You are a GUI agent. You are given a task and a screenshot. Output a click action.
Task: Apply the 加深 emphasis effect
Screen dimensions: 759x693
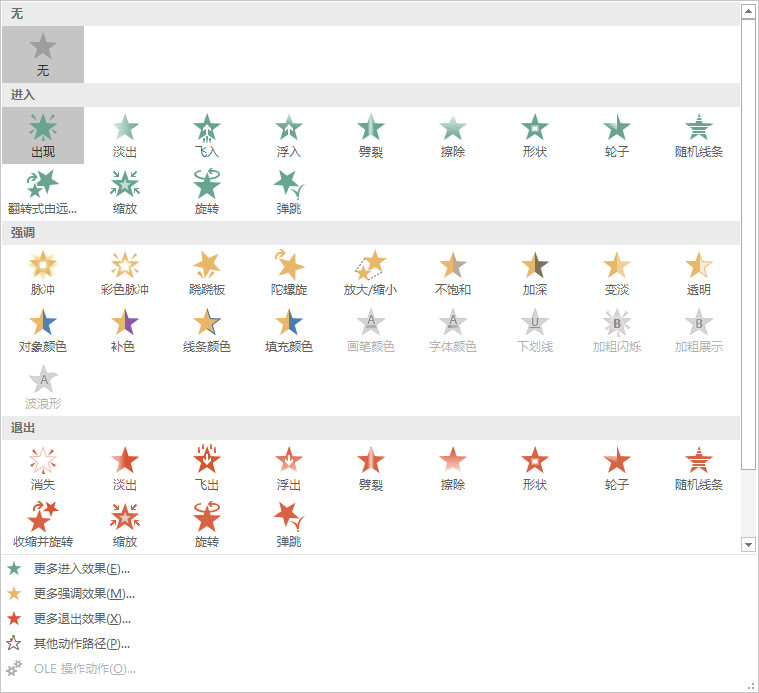coord(535,273)
